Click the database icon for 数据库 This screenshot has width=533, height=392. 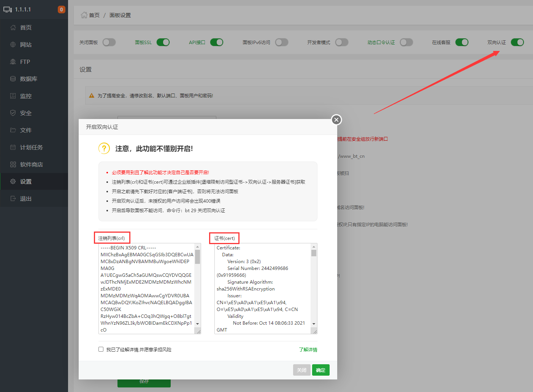13,79
